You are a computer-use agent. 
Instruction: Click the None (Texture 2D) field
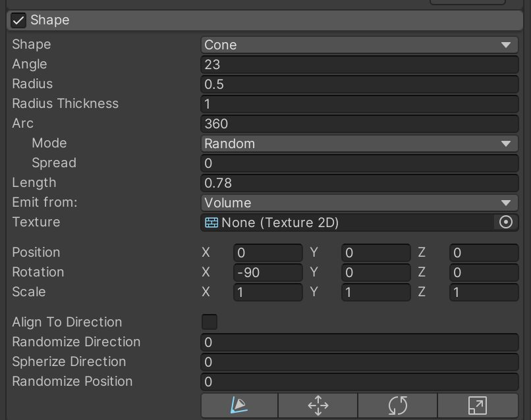pyautogui.click(x=347, y=223)
